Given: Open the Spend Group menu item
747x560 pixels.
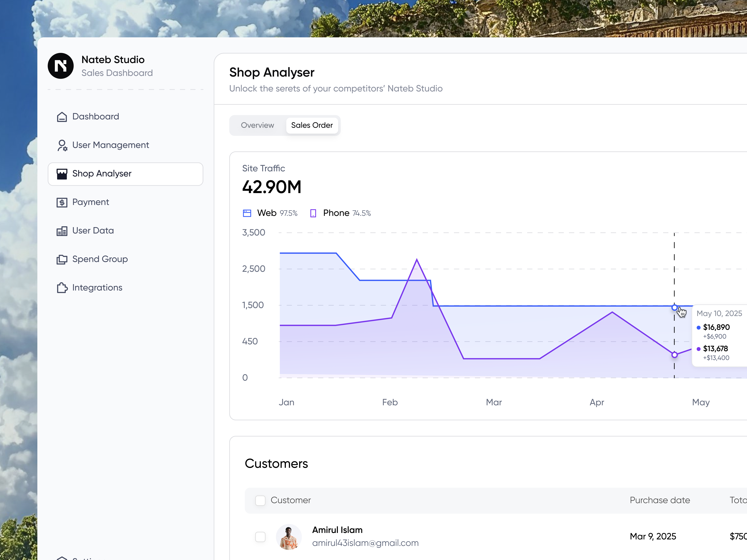Looking at the screenshot, I should 100,259.
